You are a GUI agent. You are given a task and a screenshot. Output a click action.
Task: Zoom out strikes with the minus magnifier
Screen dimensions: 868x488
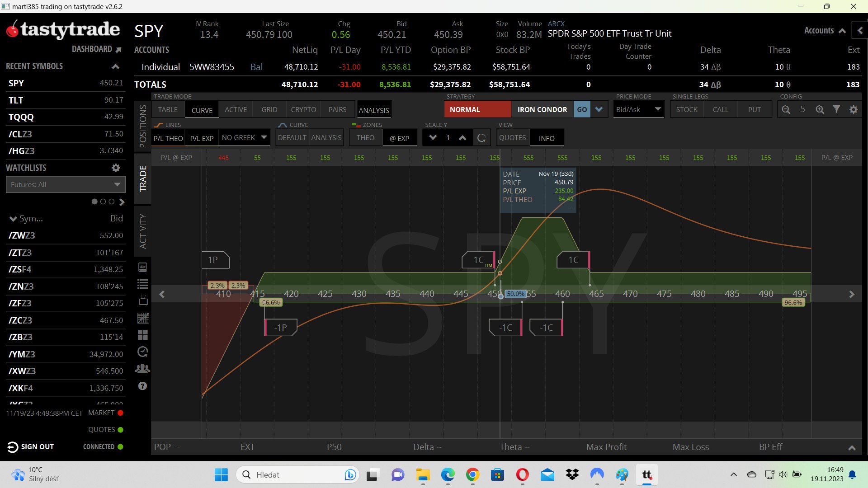click(x=786, y=109)
